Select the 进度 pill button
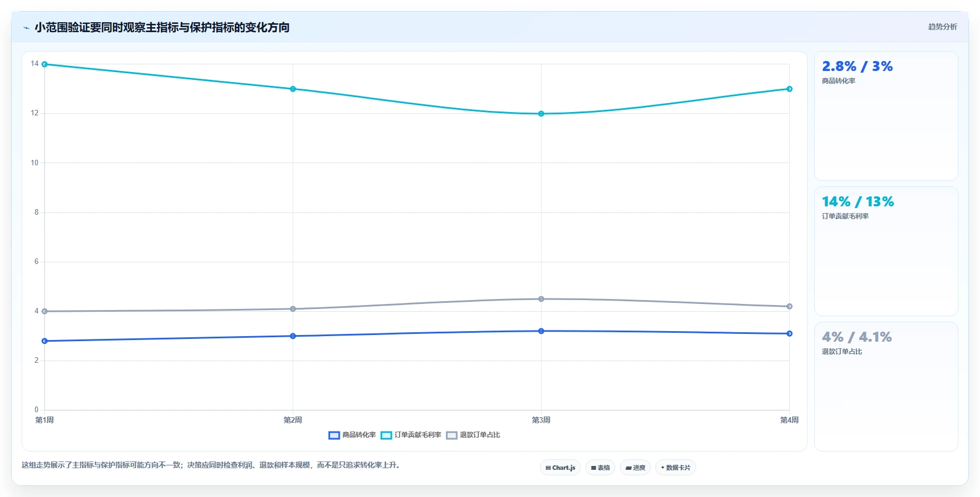The image size is (980, 497). [635, 468]
